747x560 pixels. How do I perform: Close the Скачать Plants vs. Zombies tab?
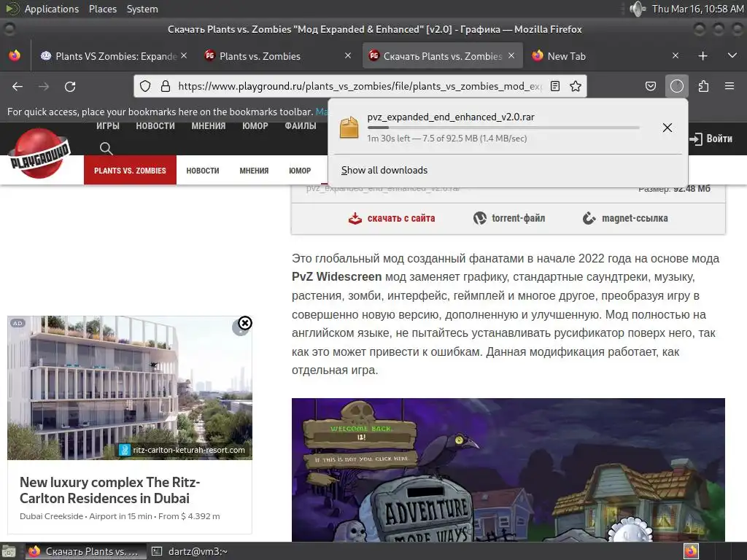pyautogui.click(x=511, y=55)
